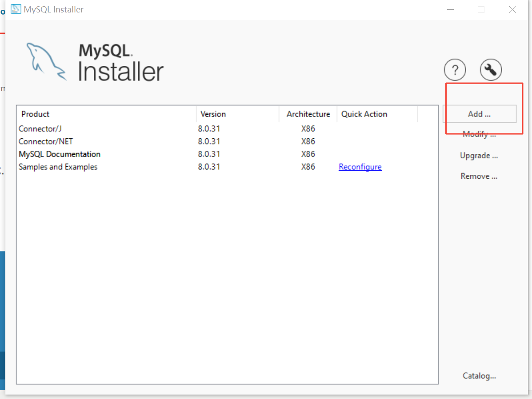Image resolution: width=532 pixels, height=399 pixels.
Task: Click the Add ... button
Action: pos(480,114)
